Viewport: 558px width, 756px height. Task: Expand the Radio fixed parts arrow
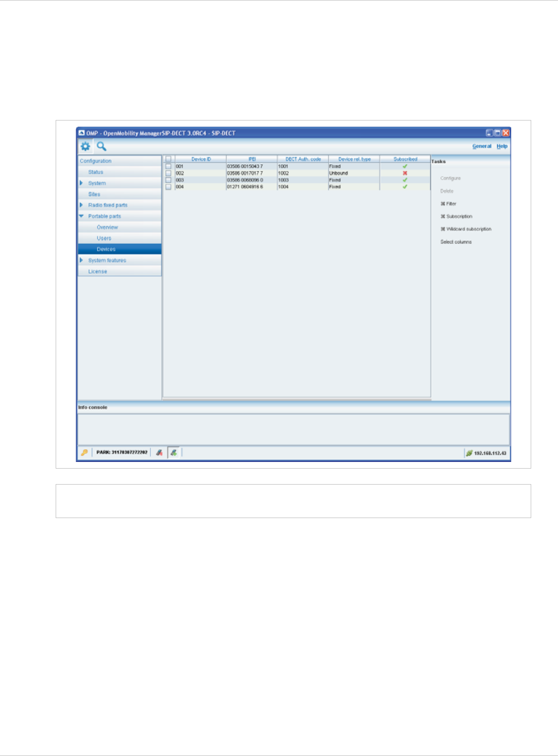81,205
